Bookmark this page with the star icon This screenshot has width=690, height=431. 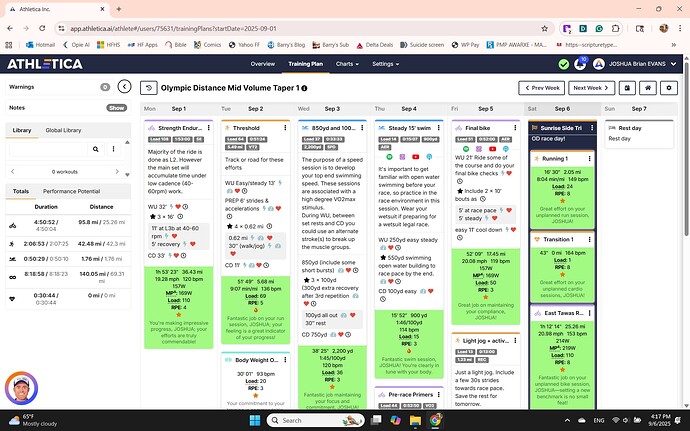pyautogui.click(x=544, y=29)
